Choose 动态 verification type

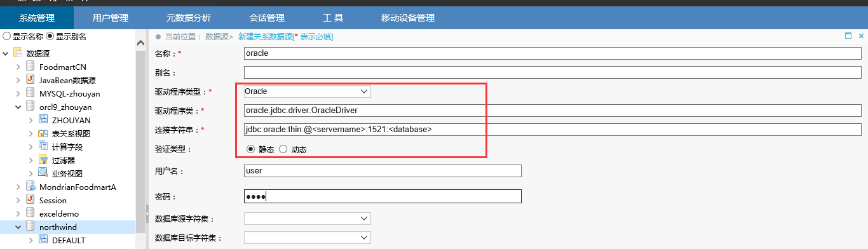(283, 149)
